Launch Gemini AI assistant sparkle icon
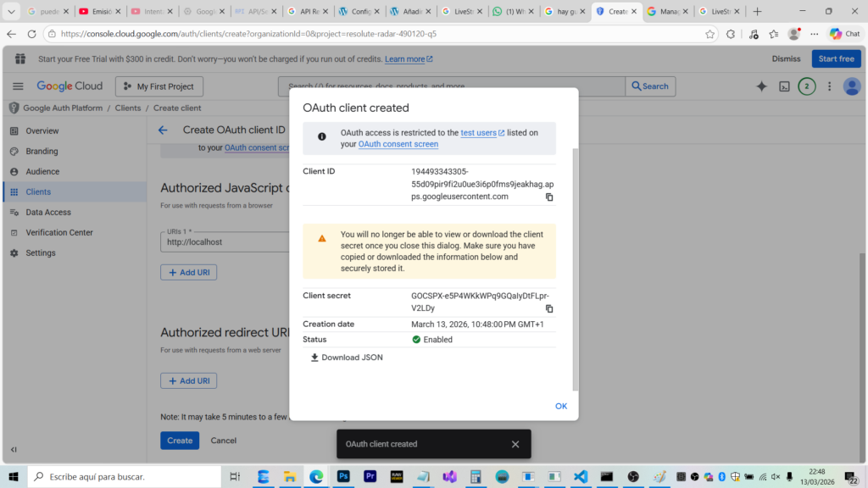The image size is (868, 488). 761,86
